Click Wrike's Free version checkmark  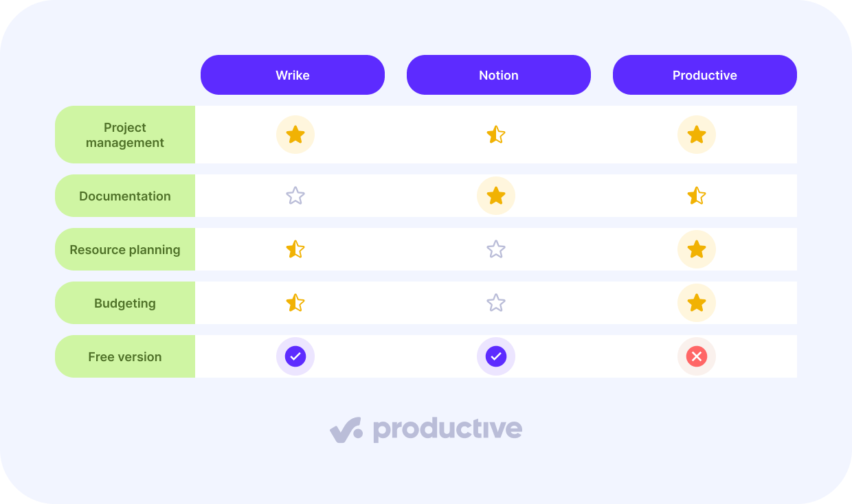click(295, 356)
